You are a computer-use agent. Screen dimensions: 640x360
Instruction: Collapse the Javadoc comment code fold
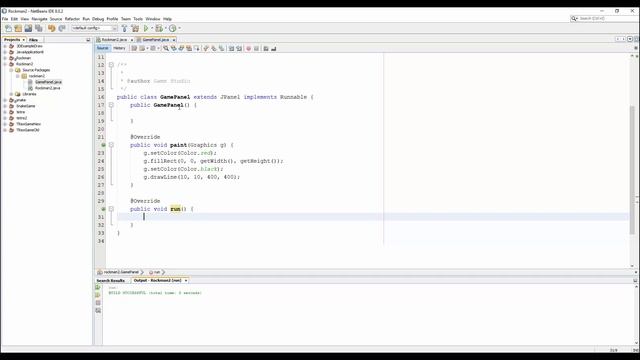[x=111, y=65]
